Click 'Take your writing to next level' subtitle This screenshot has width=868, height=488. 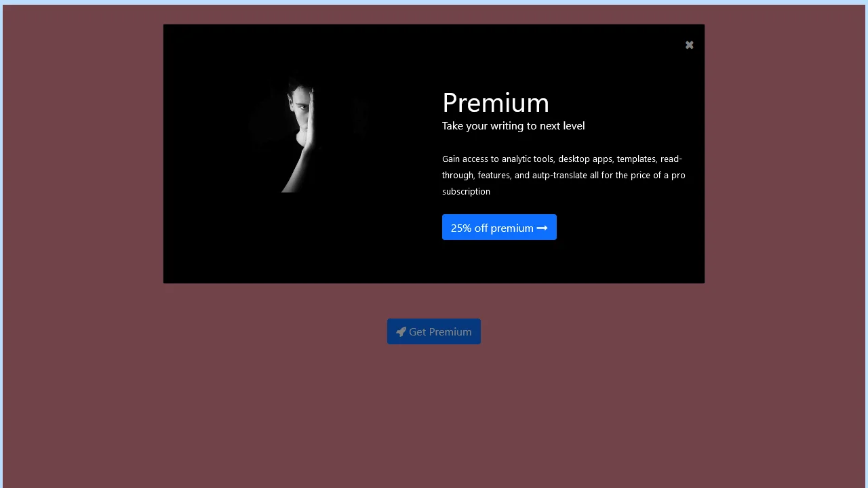513,125
